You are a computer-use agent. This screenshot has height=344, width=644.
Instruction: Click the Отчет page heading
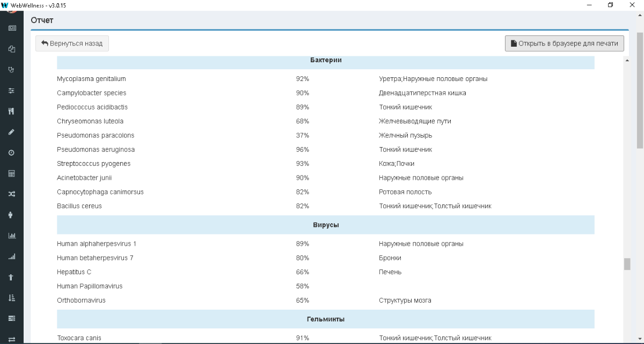(x=42, y=20)
